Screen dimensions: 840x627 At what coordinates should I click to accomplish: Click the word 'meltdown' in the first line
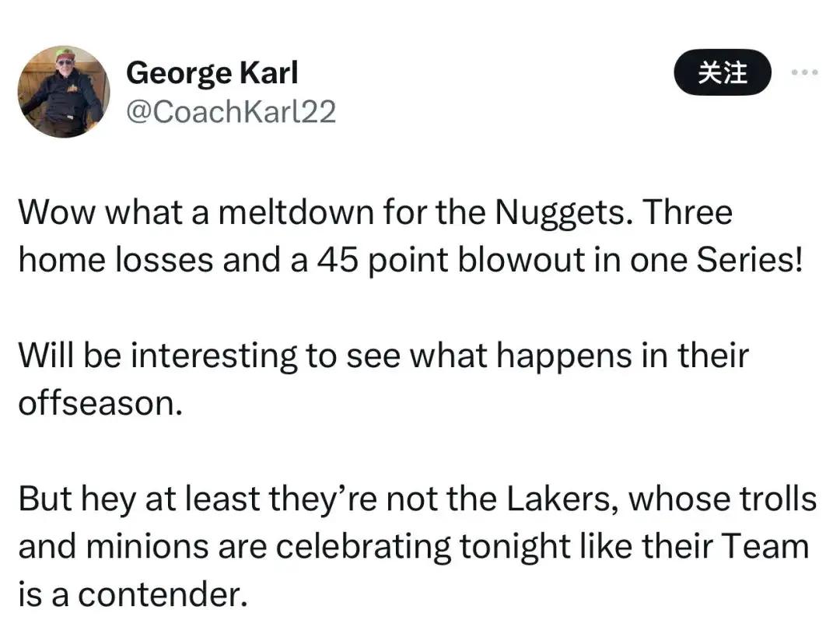[x=296, y=212]
